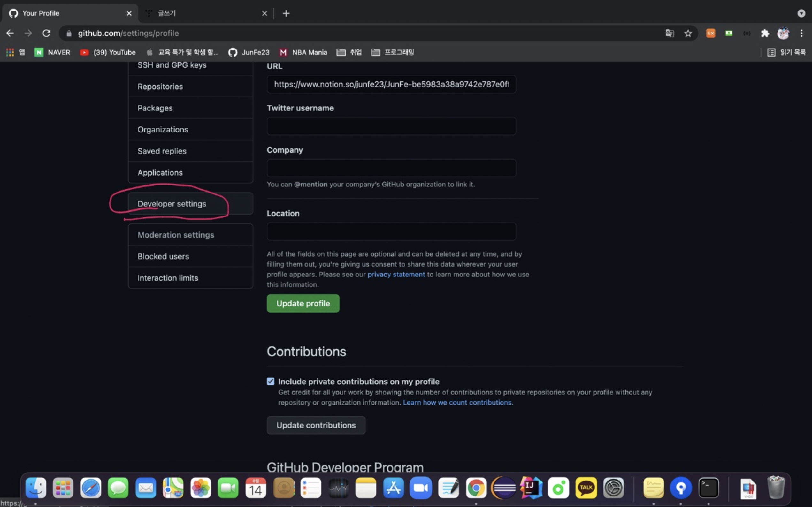This screenshot has width=812, height=507.
Task: Open the privacy statement link
Action: click(396, 274)
